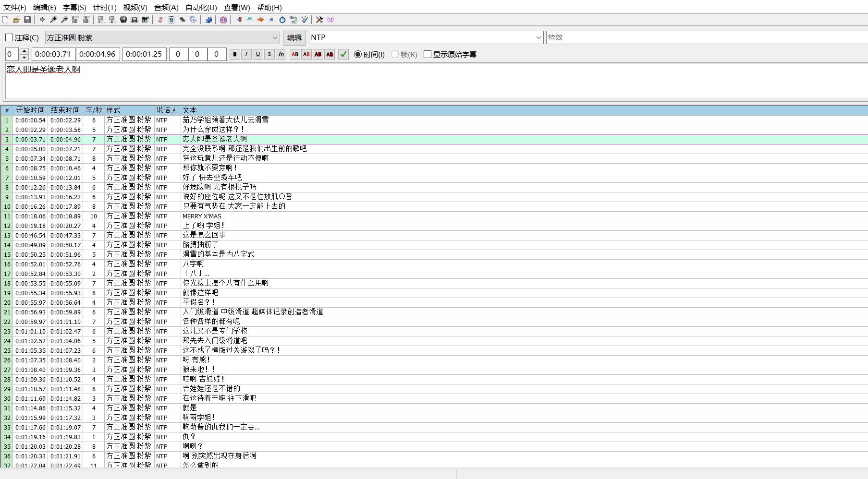Snap subtitle end to video icon
Viewport: 868px width, 479px height.
click(112, 20)
